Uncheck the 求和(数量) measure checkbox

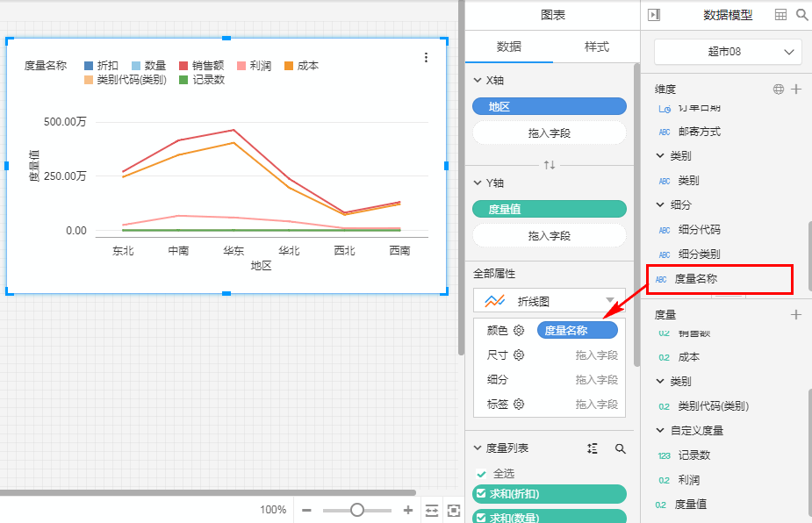coord(481,517)
